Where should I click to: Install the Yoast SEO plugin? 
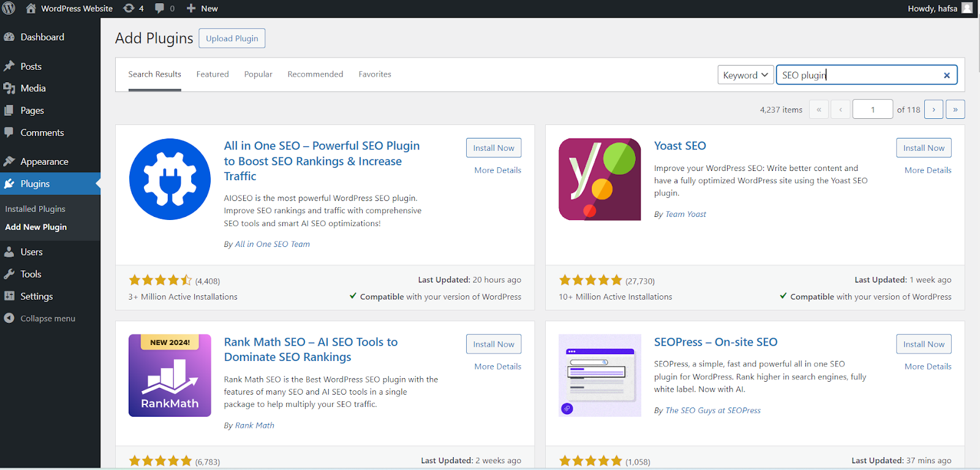[924, 148]
